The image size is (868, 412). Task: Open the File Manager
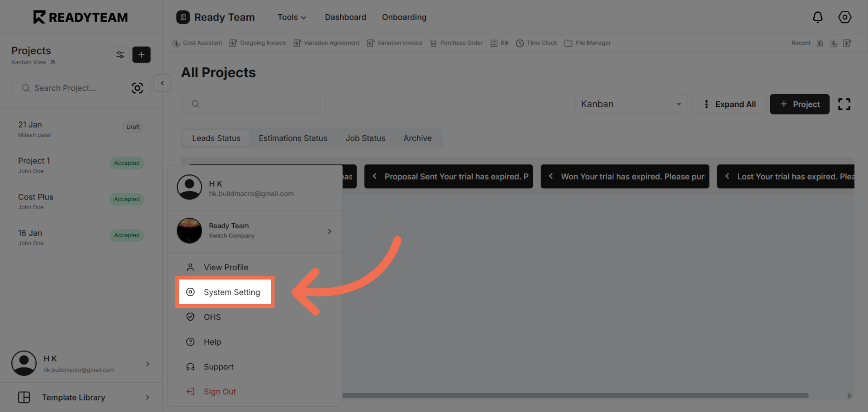pyautogui.click(x=587, y=43)
